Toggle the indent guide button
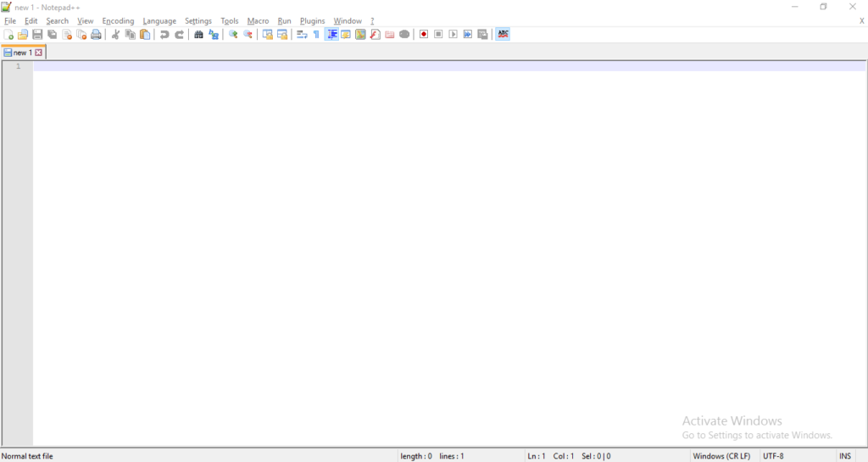 click(331, 35)
